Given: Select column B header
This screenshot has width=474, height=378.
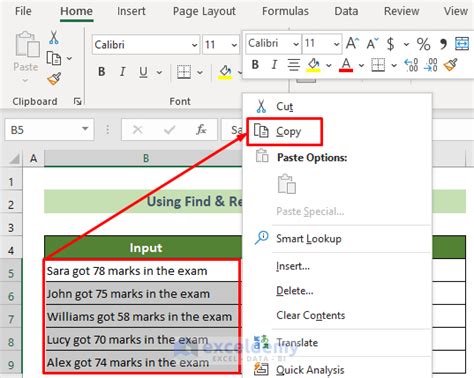Looking at the screenshot, I should pos(143,158).
